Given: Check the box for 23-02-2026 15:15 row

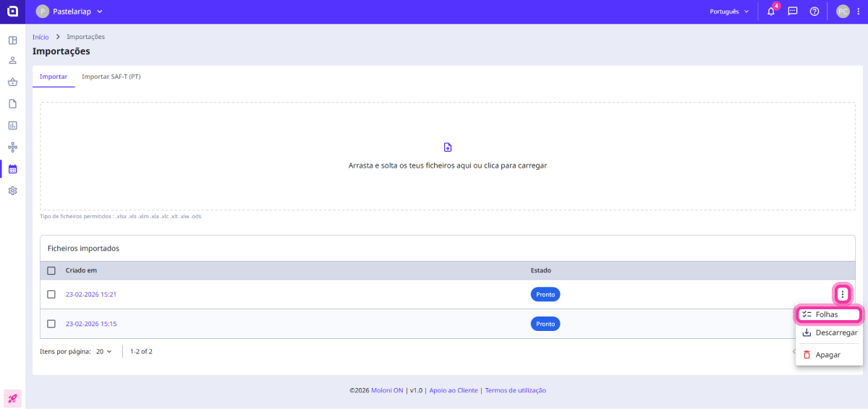Looking at the screenshot, I should point(51,324).
